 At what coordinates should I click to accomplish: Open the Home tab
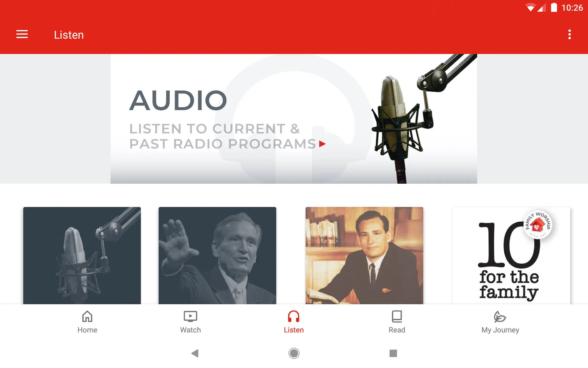tap(87, 322)
